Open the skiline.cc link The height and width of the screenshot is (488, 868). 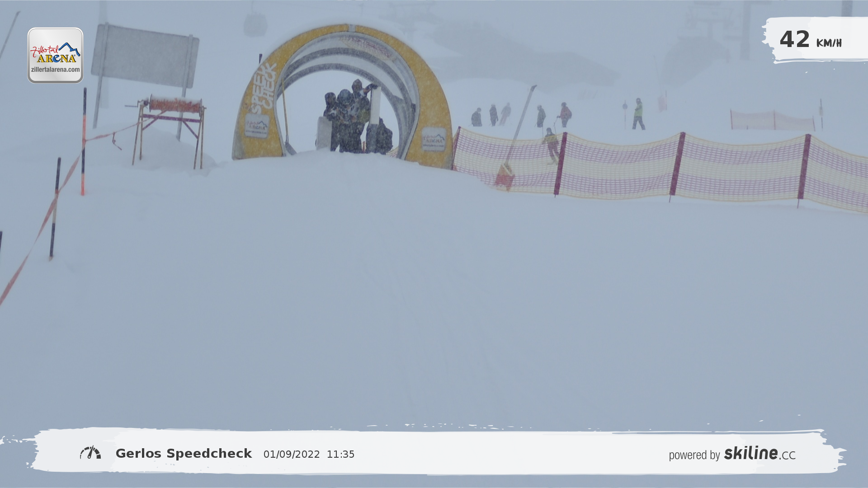tap(759, 453)
